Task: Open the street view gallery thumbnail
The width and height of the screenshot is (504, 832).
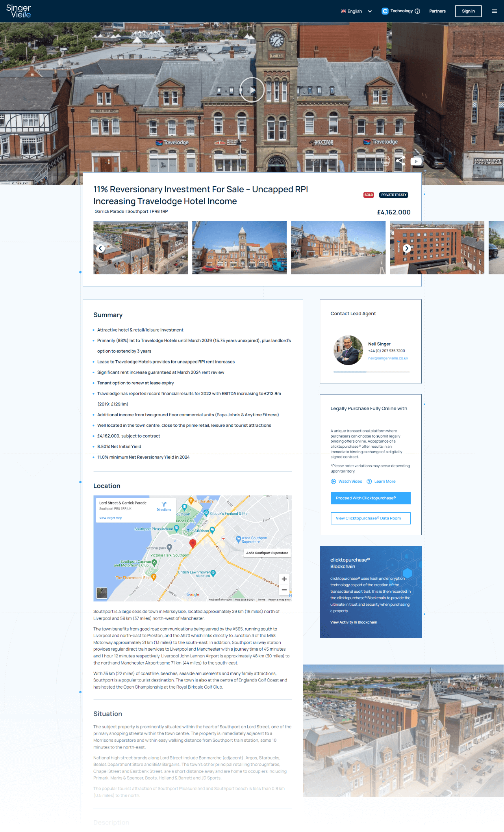Action: (x=338, y=248)
